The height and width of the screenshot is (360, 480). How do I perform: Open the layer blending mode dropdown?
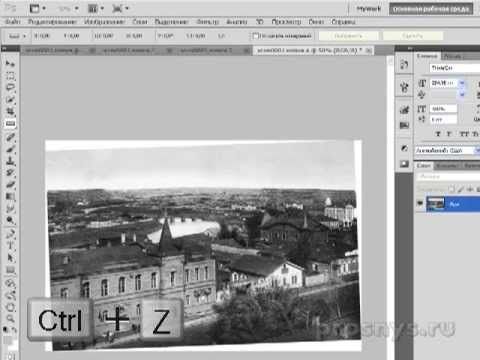point(447,176)
